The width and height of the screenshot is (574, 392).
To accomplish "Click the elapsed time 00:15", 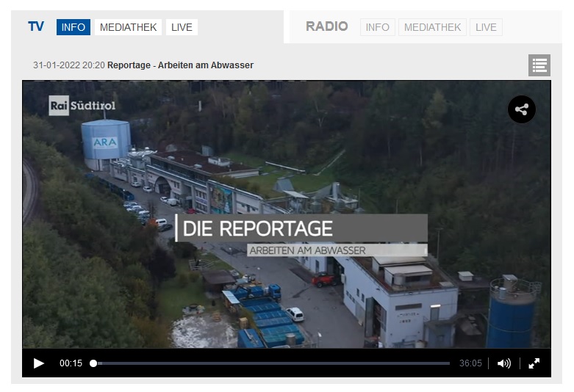I will click(71, 363).
